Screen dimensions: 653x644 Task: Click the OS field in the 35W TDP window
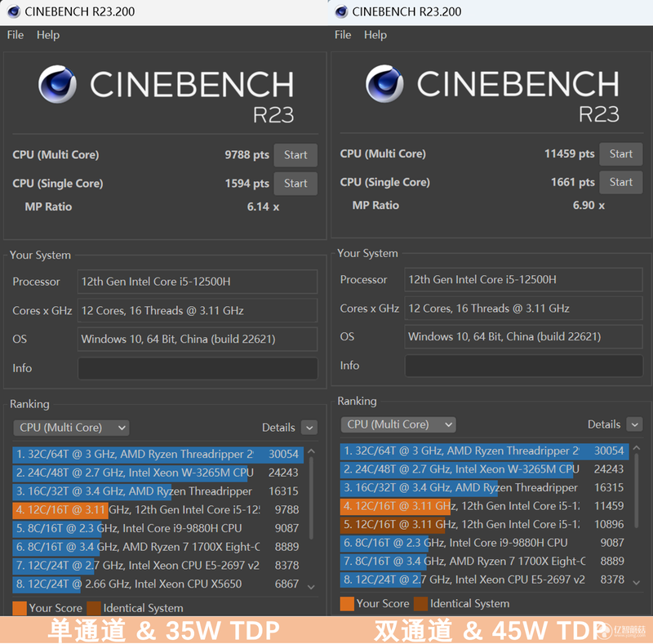click(198, 339)
